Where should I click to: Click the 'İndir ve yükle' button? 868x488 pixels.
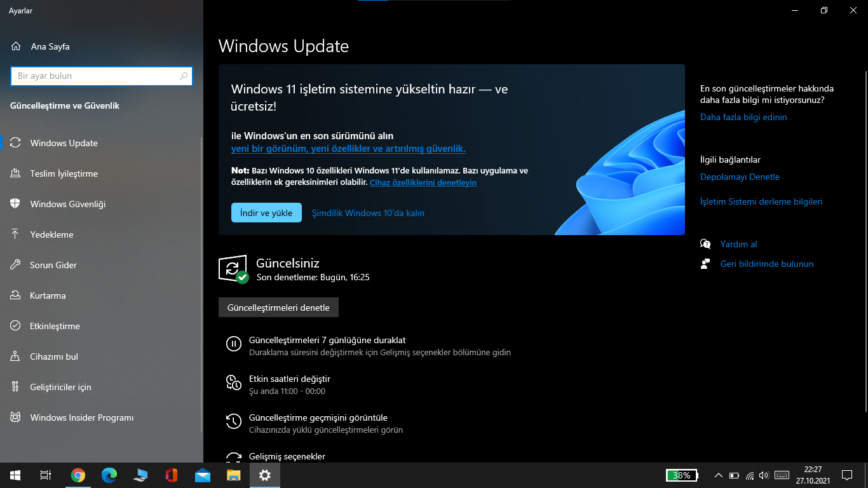[x=266, y=213]
